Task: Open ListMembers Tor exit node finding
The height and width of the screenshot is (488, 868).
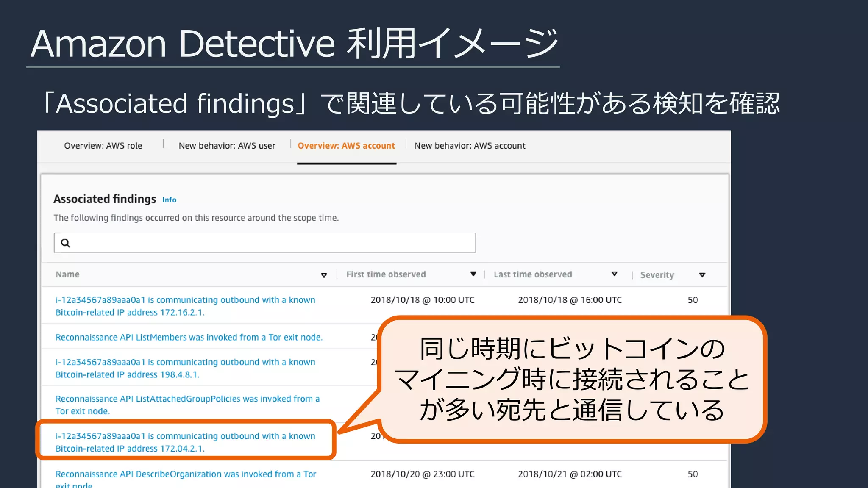Action: coord(189,337)
